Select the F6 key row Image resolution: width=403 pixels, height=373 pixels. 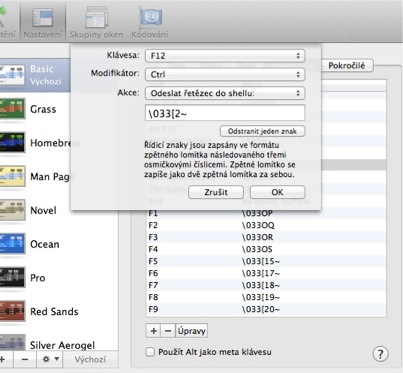point(266,273)
